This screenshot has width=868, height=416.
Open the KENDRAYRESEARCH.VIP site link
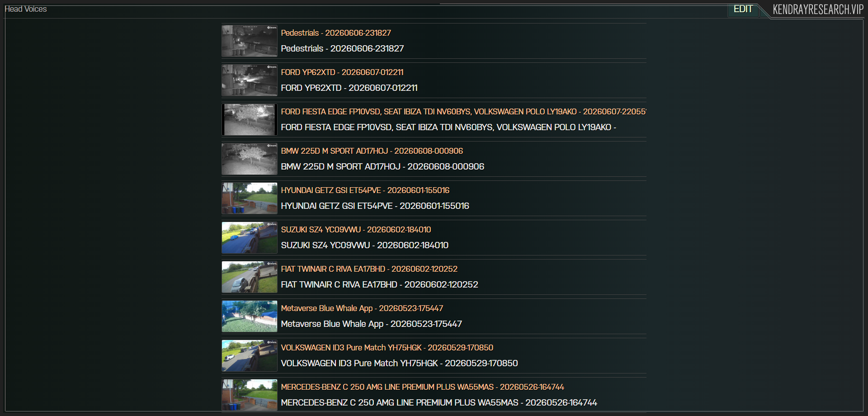tap(818, 9)
